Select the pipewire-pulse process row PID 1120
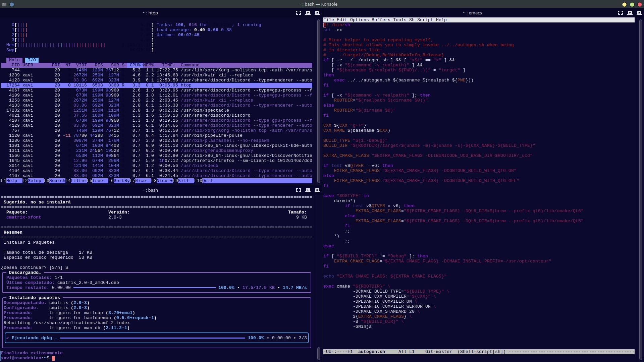Viewport: 644px width, 362px height. point(157,135)
